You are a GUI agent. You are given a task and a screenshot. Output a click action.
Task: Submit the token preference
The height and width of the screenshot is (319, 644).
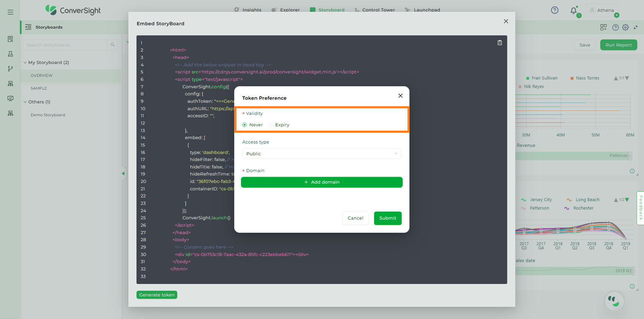(387, 218)
